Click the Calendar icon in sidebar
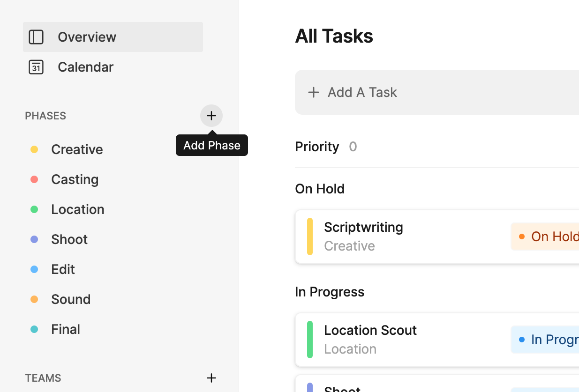Screen dimensions: 579x392 pyautogui.click(x=36, y=67)
